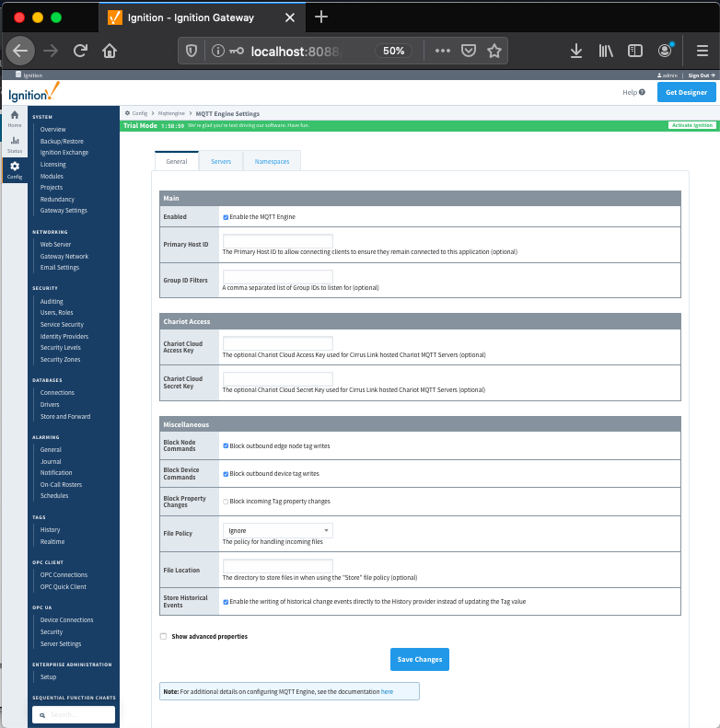
Task: Toggle Block outbound edge node tag writes
Action: point(226,445)
